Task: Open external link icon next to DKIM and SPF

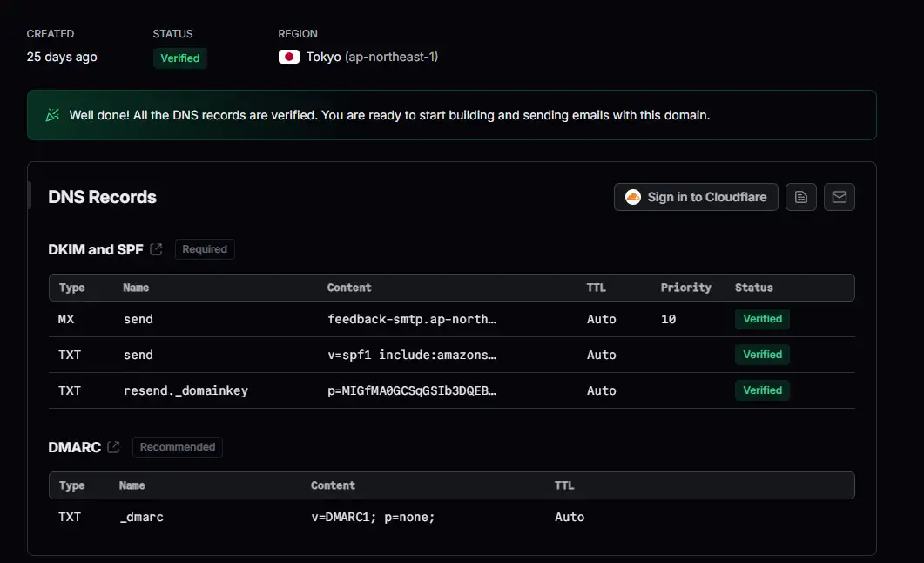Action: (156, 249)
